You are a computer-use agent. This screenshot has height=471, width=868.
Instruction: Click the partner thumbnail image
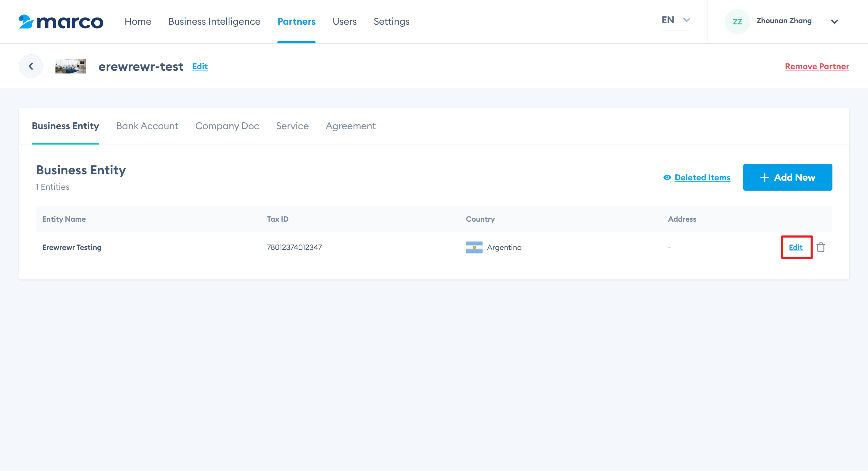pos(71,66)
